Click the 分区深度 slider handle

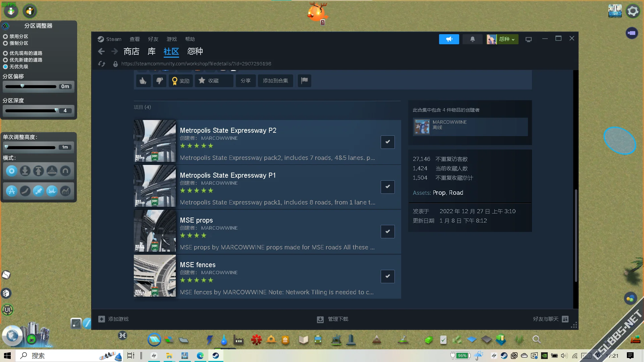56,110
